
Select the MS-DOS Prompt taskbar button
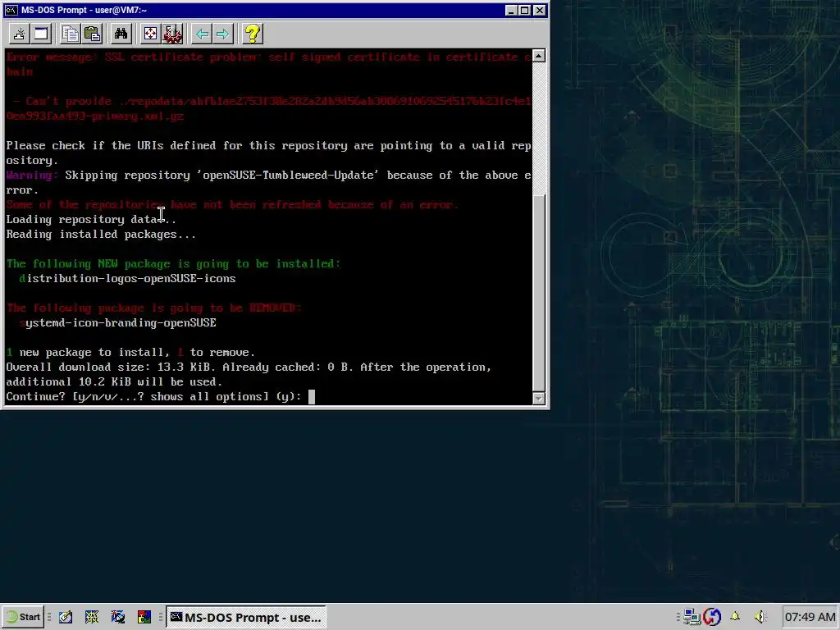(246, 617)
